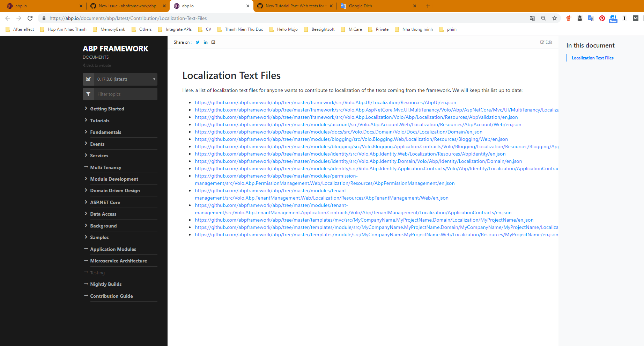
Task: Close the Google Dich tab
Action: tap(415, 6)
